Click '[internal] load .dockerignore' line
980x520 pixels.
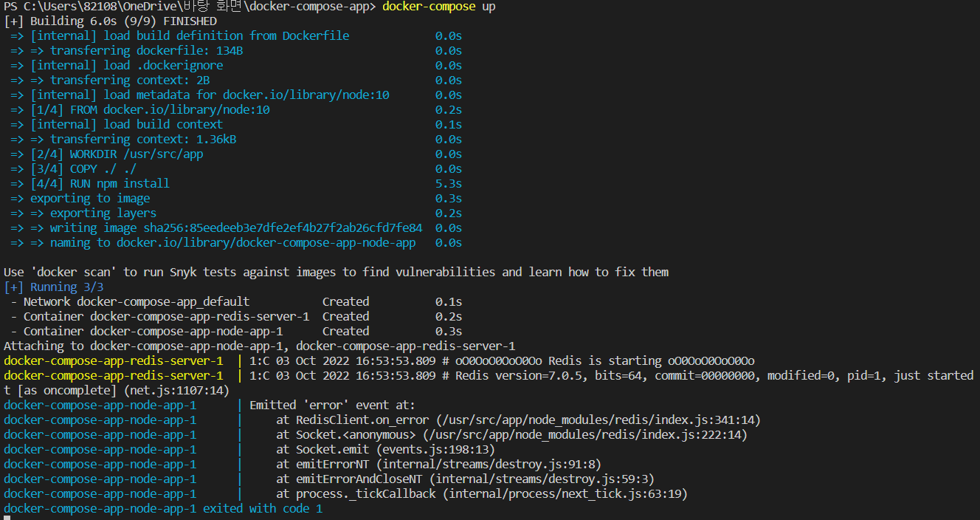tap(236, 66)
